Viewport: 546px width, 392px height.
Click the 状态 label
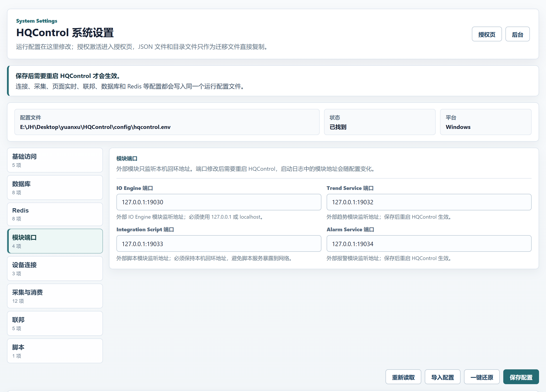pyautogui.click(x=335, y=118)
